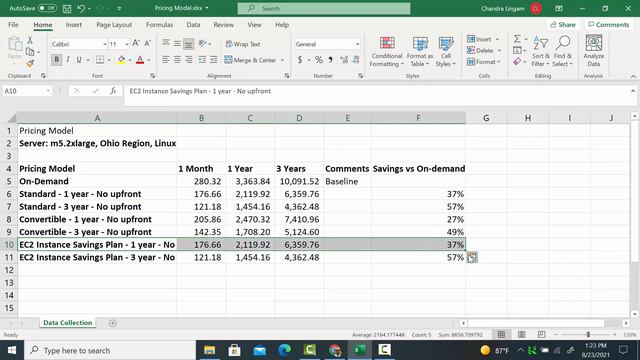The width and height of the screenshot is (640, 360).
Task: Switch to Normal view in status bar
Action: (501, 335)
